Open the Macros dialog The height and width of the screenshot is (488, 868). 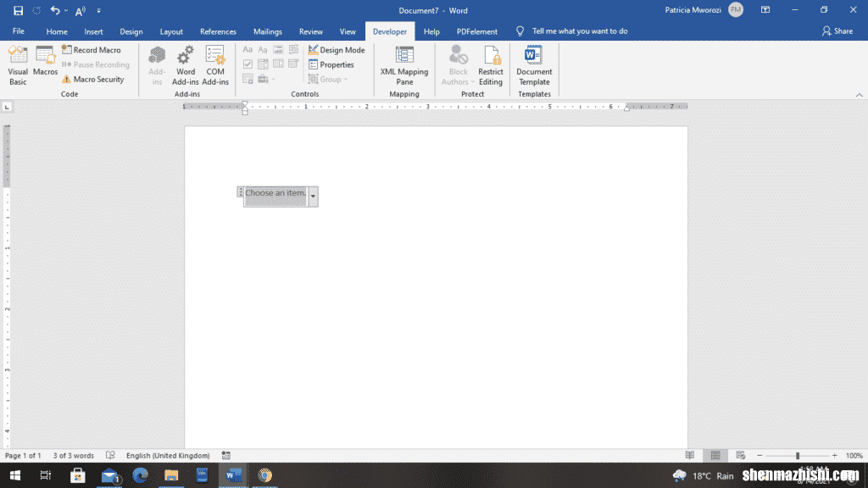click(x=46, y=61)
